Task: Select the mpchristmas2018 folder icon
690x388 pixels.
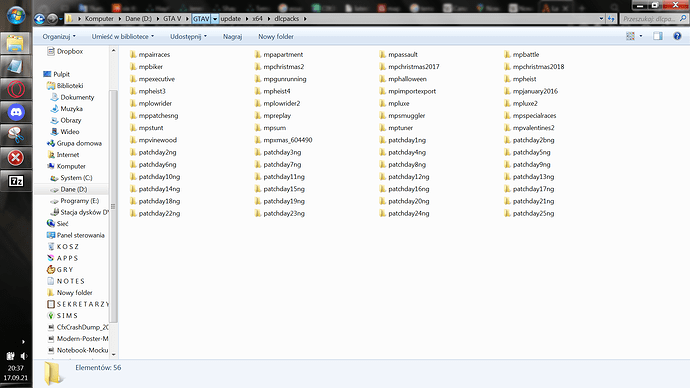Action: tap(507, 67)
